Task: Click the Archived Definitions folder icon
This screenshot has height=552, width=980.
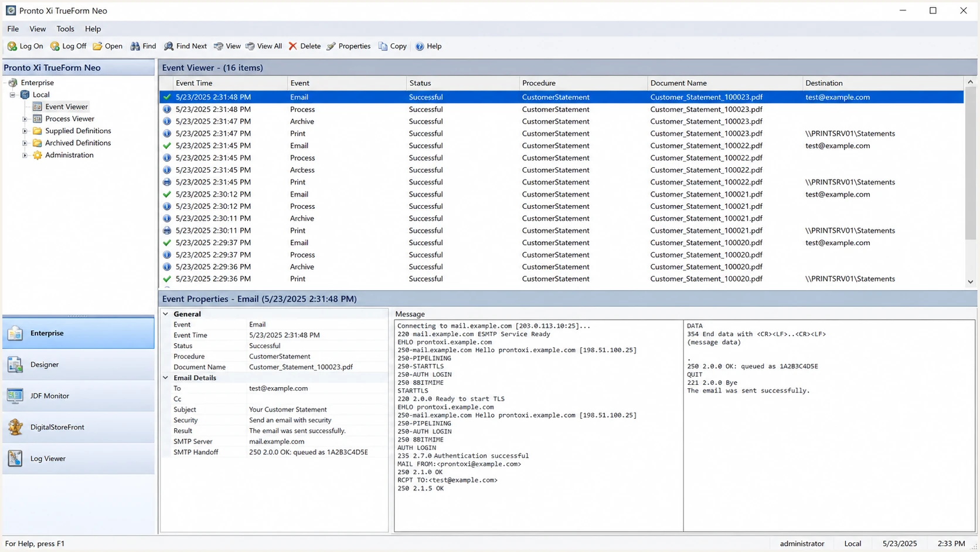Action: tap(38, 143)
